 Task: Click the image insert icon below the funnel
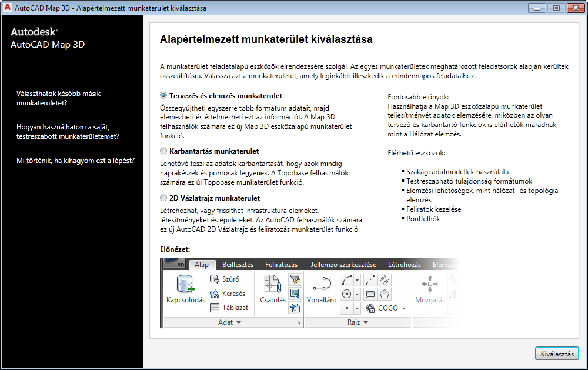coord(295,294)
